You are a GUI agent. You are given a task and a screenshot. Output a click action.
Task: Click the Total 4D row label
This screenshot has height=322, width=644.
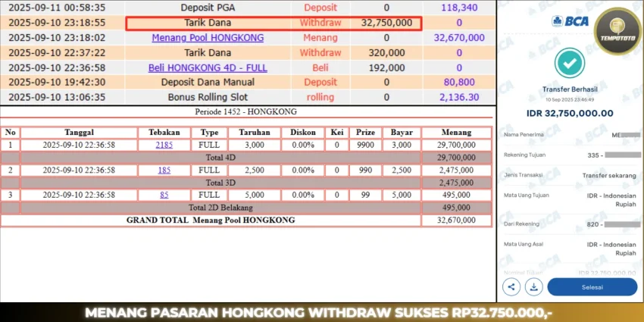220,158
